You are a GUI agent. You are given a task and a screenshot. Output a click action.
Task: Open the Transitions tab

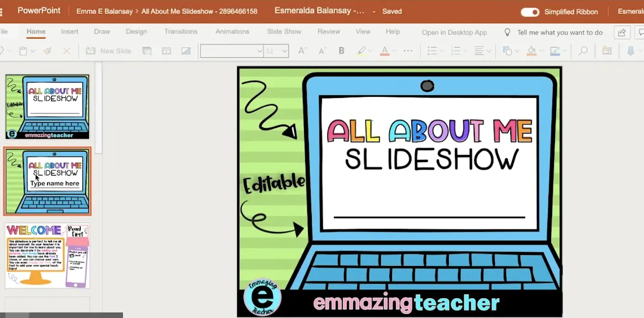(x=181, y=32)
